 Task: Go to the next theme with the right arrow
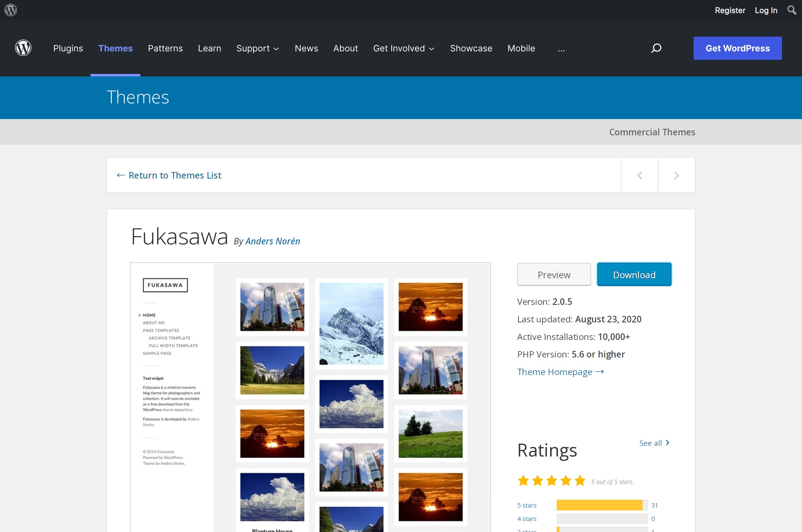pyautogui.click(x=676, y=175)
